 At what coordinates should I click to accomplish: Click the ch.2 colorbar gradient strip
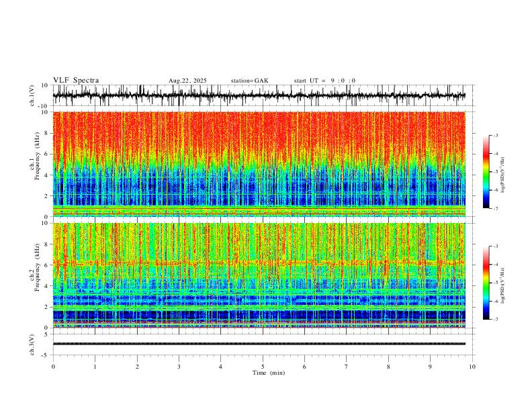[x=486, y=283]
